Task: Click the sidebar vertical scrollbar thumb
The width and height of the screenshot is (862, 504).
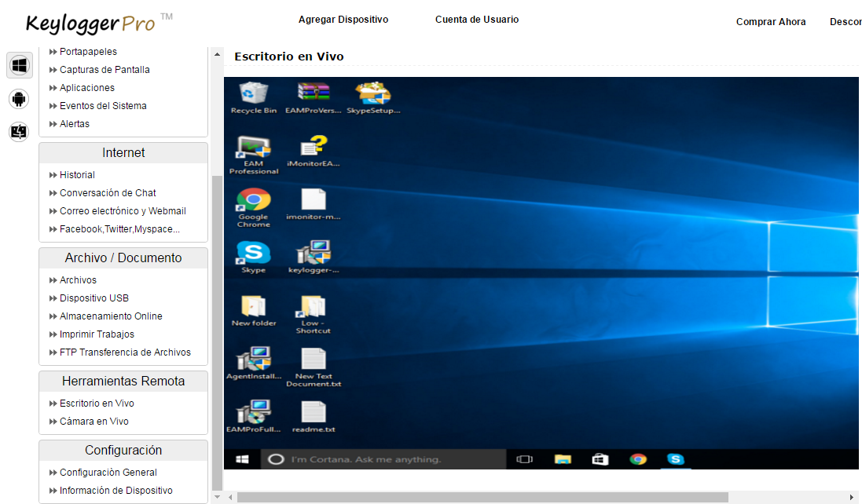Action: tap(217, 333)
